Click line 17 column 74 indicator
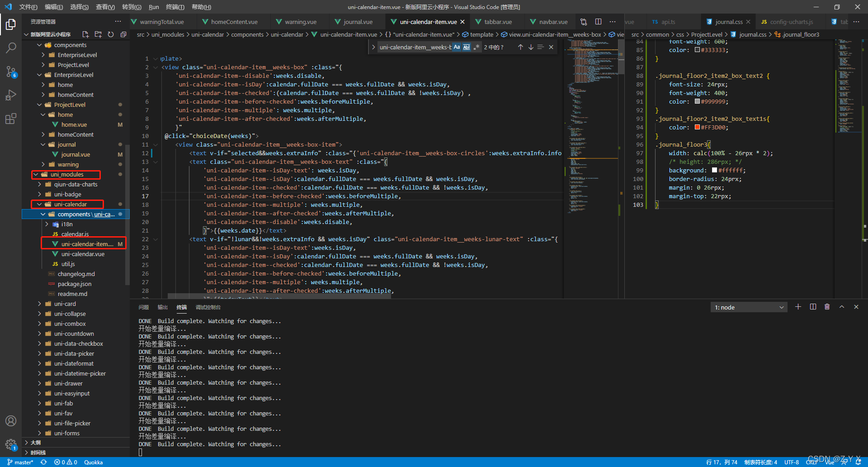Viewport: 868px width, 467px height. [722, 462]
